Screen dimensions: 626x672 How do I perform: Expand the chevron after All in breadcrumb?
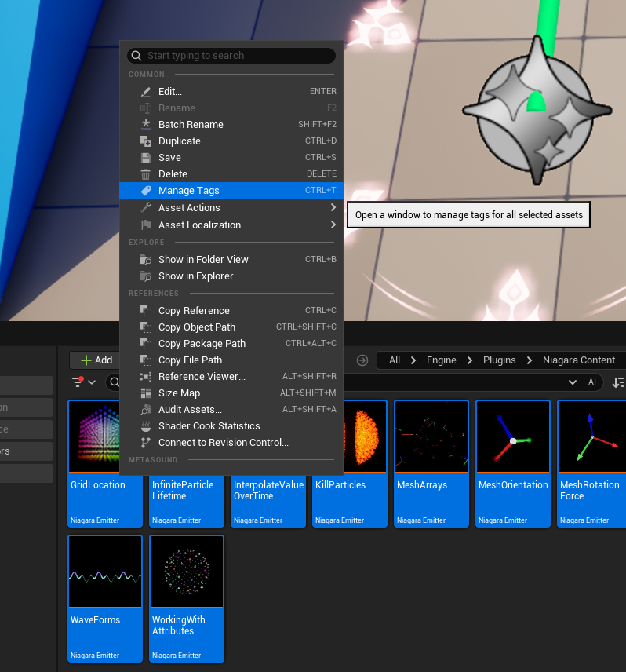click(x=413, y=360)
